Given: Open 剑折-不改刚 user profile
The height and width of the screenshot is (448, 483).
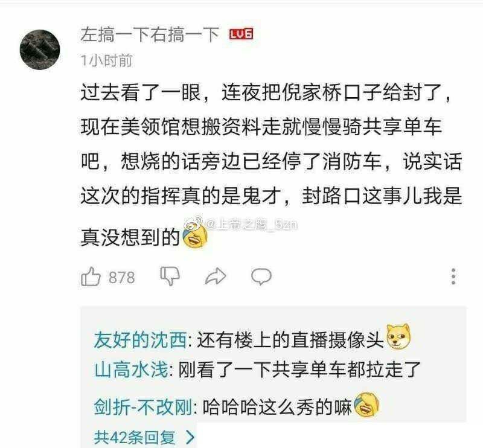Looking at the screenshot, I should click(x=143, y=407).
